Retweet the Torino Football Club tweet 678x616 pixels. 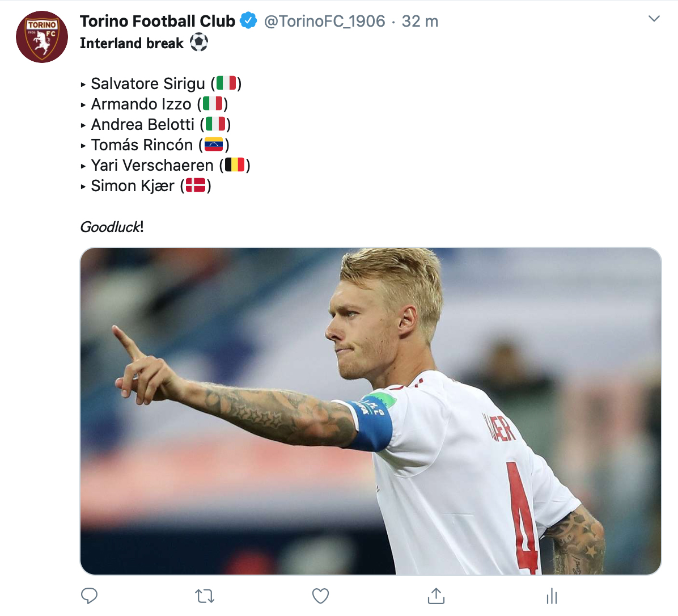205,596
